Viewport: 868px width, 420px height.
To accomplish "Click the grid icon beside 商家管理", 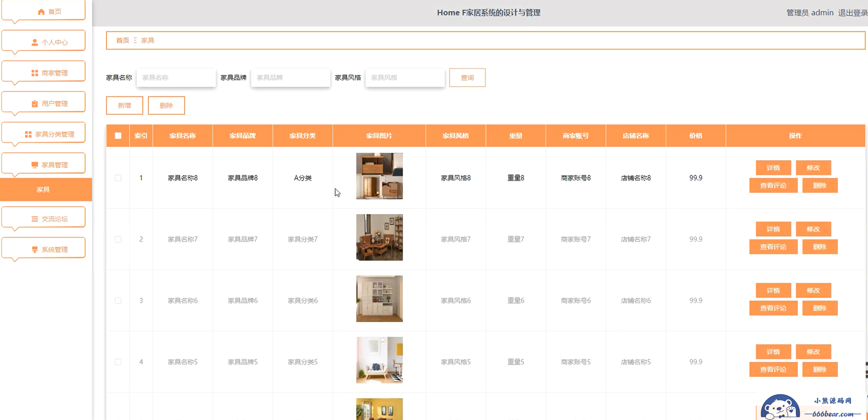I will point(34,73).
